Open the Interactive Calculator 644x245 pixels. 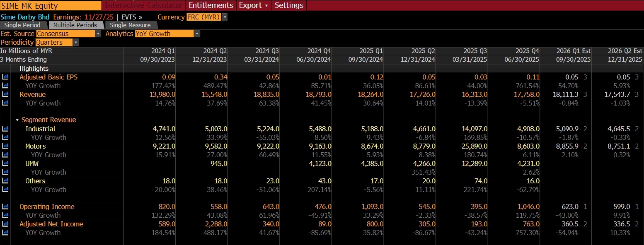point(143,5)
